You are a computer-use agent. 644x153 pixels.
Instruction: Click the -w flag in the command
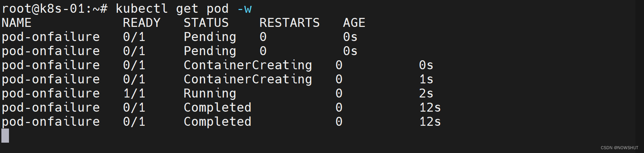(x=245, y=9)
